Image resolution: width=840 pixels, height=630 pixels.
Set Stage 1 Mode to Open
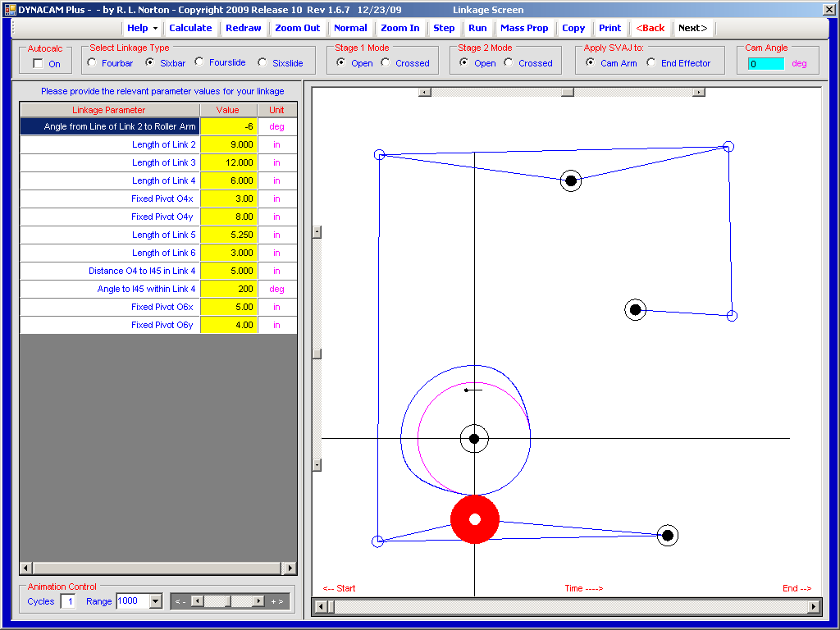tap(340, 62)
